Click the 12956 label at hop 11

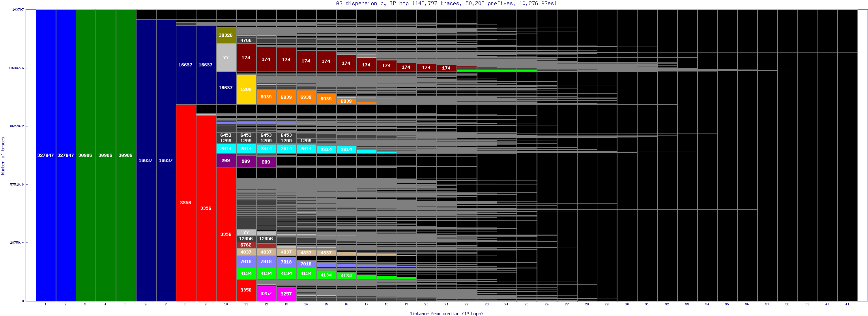click(x=246, y=239)
